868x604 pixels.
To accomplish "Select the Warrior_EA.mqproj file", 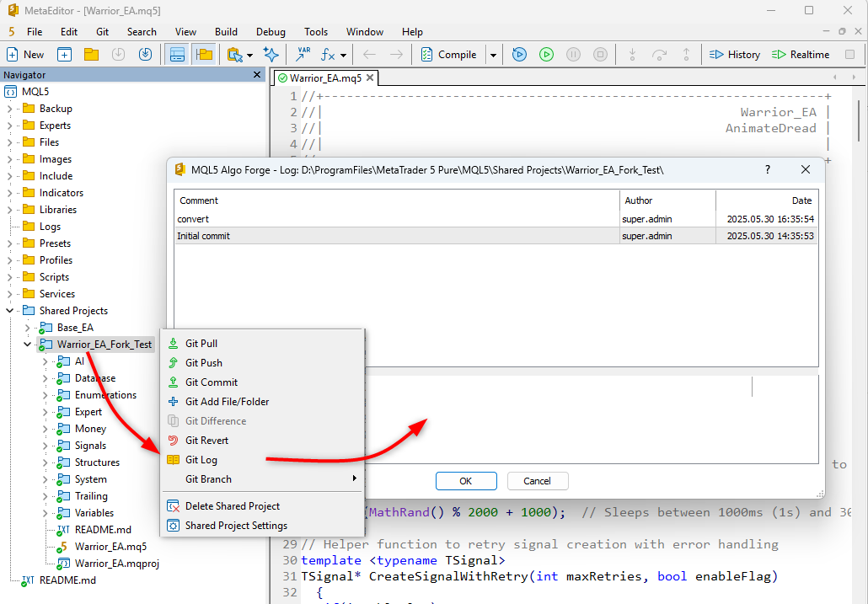I will pyautogui.click(x=117, y=563).
